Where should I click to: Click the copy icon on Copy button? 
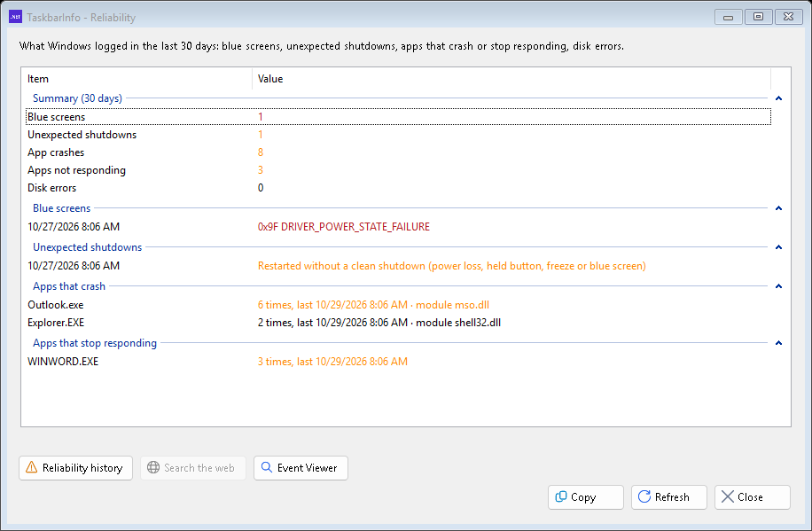561,496
